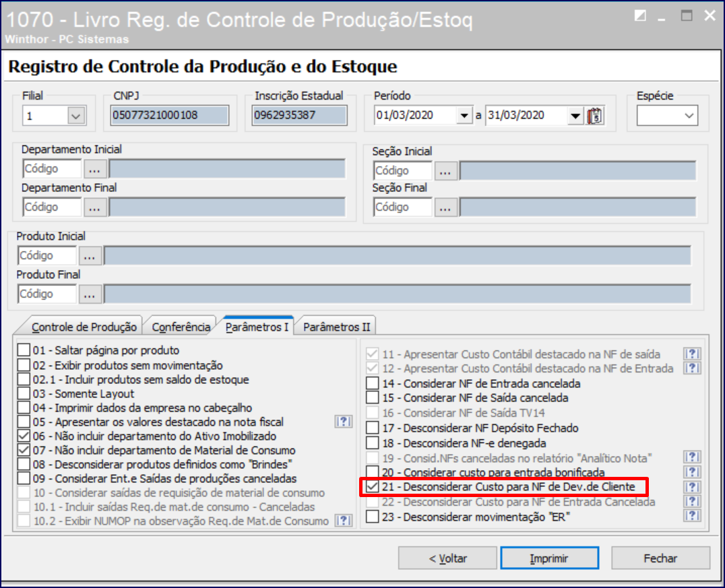Toggle 01 - Saltar página por produto
725x588 pixels.
pos(24,350)
